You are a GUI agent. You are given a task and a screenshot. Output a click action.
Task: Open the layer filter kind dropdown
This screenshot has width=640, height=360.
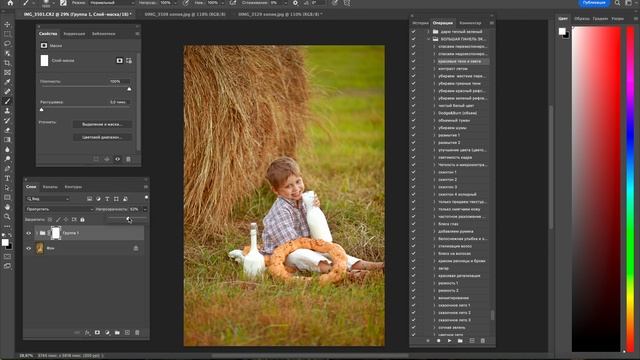point(48,199)
